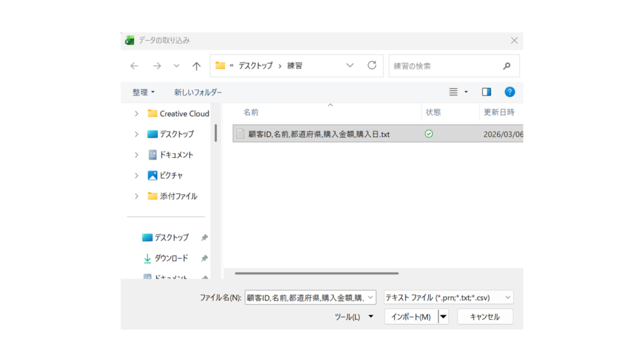Open the 整理 menu
This screenshot has height=362, width=644.
point(143,92)
